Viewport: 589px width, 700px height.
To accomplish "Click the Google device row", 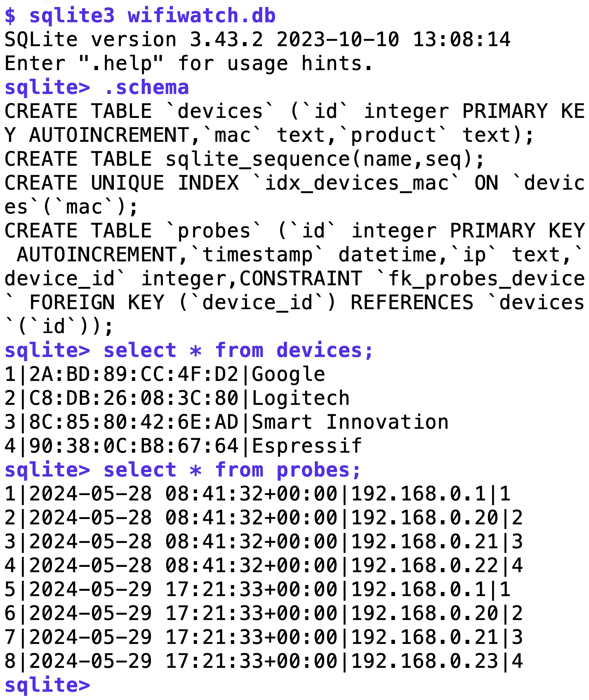I will point(165,374).
